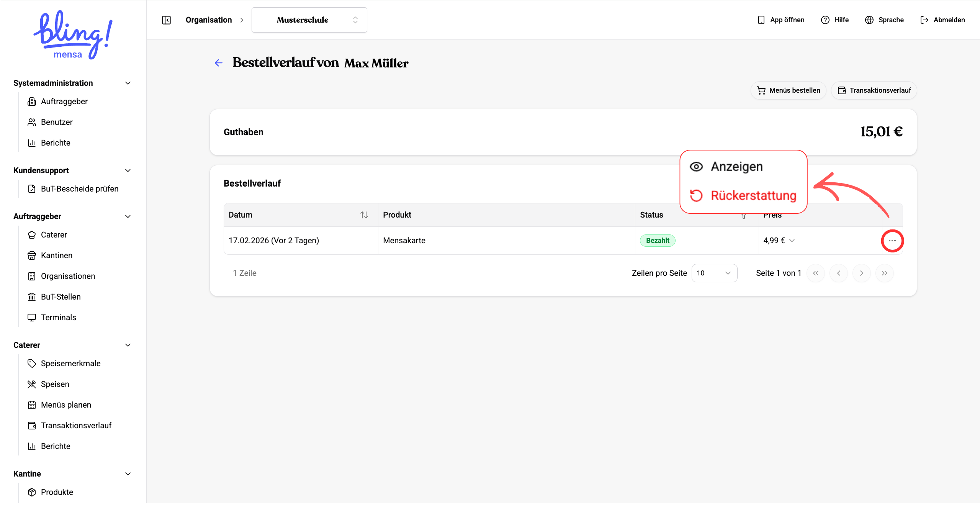
Task: Click the Status column filter icon
Action: pos(743,216)
